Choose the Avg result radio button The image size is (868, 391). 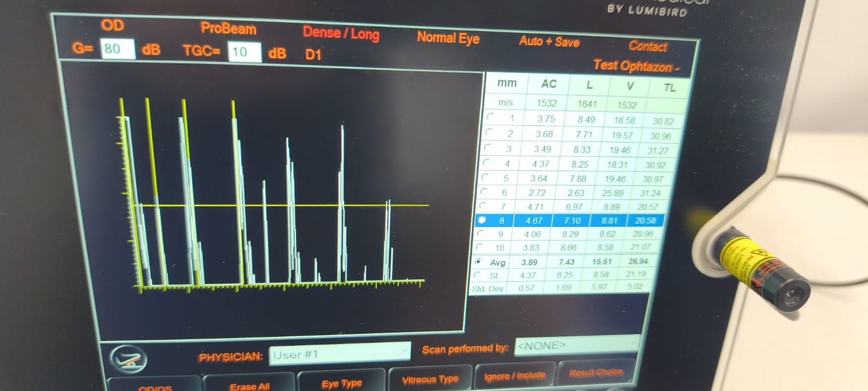[479, 261]
